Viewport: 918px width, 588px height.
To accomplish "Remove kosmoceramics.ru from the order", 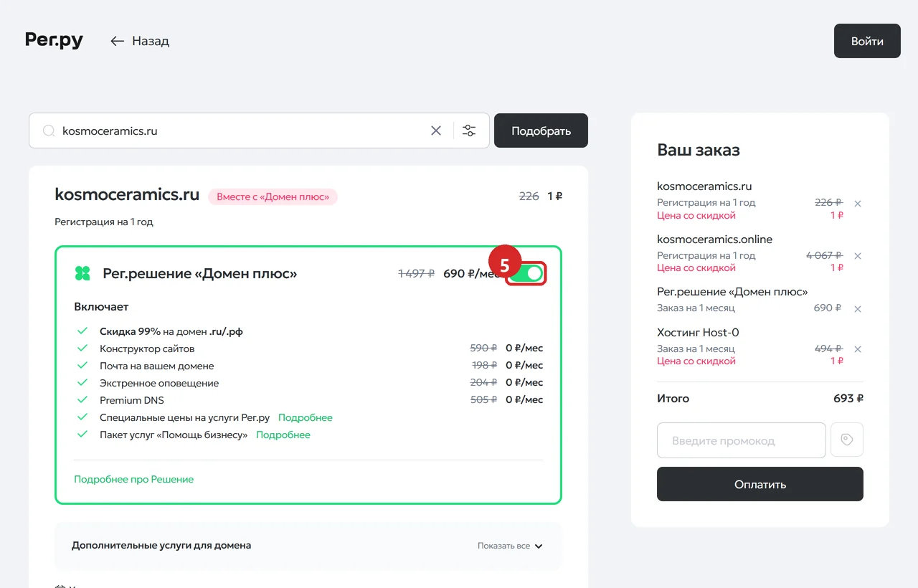I will pos(858,204).
